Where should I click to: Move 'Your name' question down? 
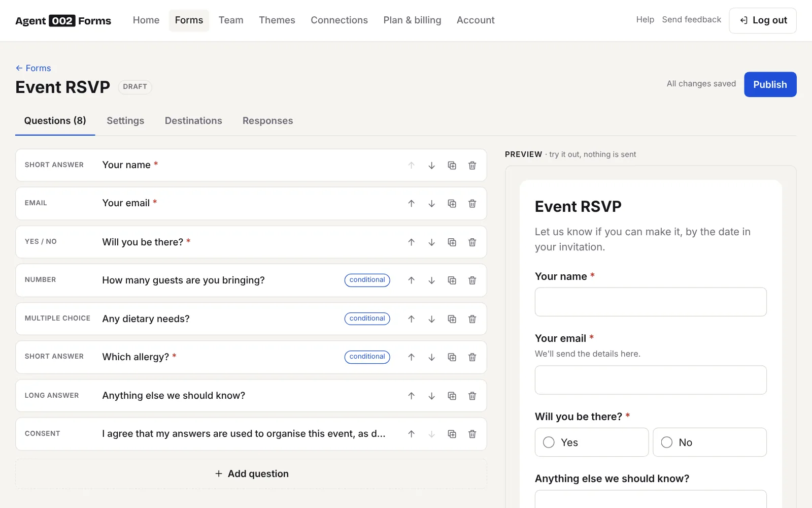tap(431, 166)
